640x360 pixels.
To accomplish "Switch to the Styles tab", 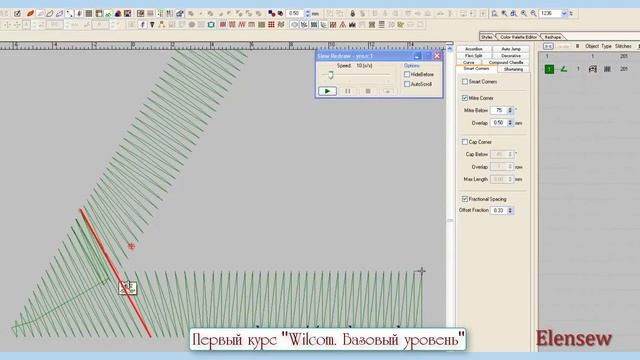I will point(487,37).
